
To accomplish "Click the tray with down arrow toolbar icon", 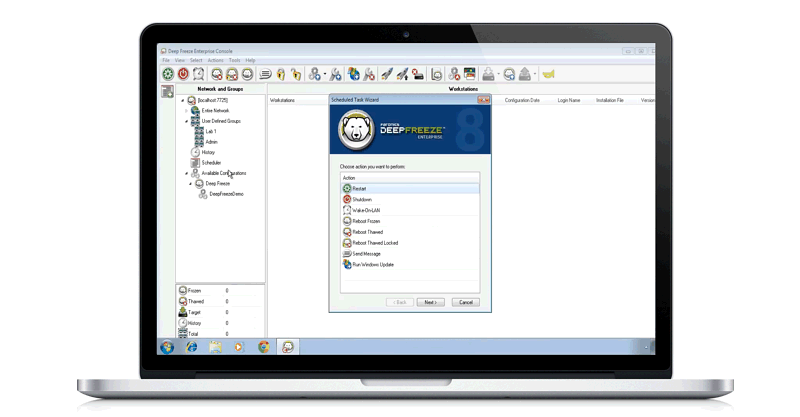I will point(488,75).
